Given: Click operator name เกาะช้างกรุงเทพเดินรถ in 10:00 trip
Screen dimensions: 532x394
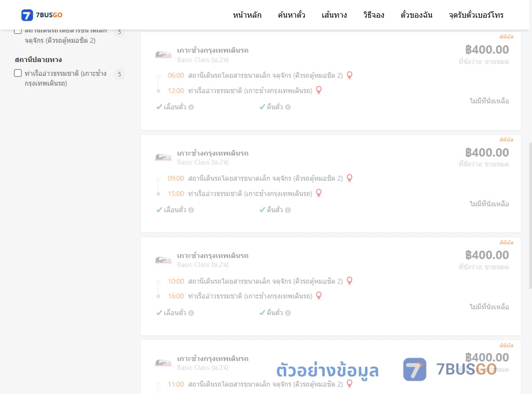Looking at the screenshot, I should tap(213, 256).
